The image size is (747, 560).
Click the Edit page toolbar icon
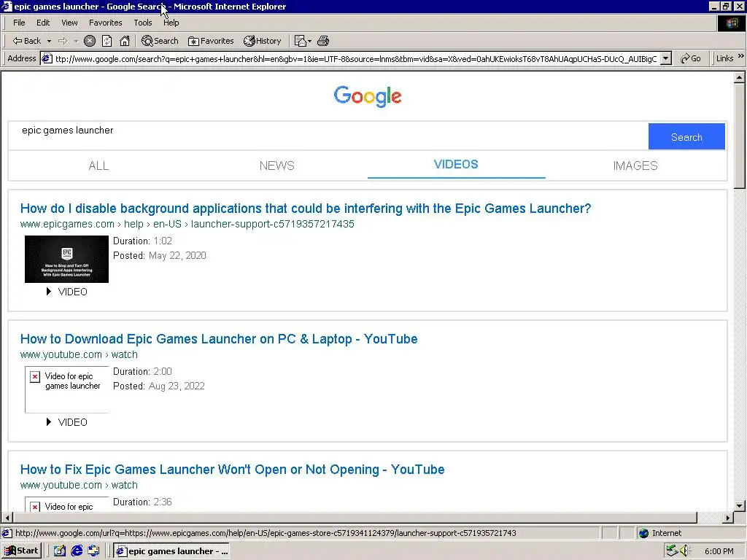point(300,41)
